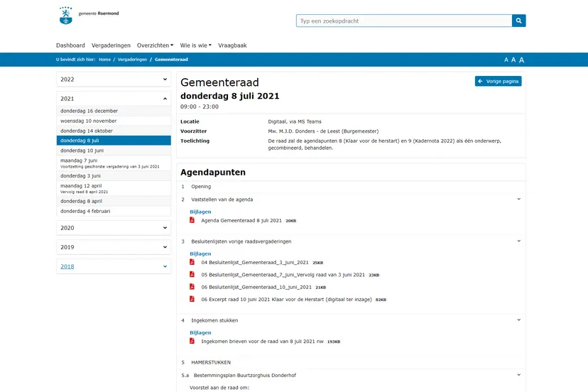Screen dimensions: 588x392
Task: Open PDF icon for 06 Excerpt raad
Action: pos(192,299)
